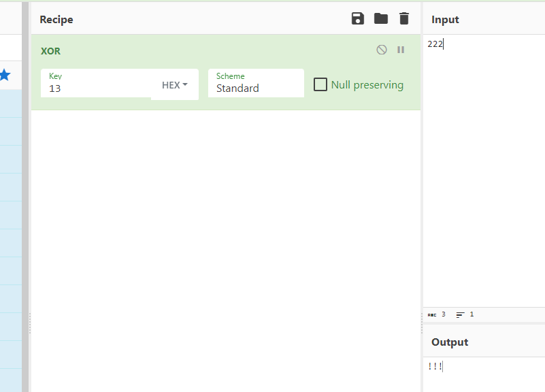Click into the Input text area
Viewport: 545px width, 392px height.
(484, 170)
